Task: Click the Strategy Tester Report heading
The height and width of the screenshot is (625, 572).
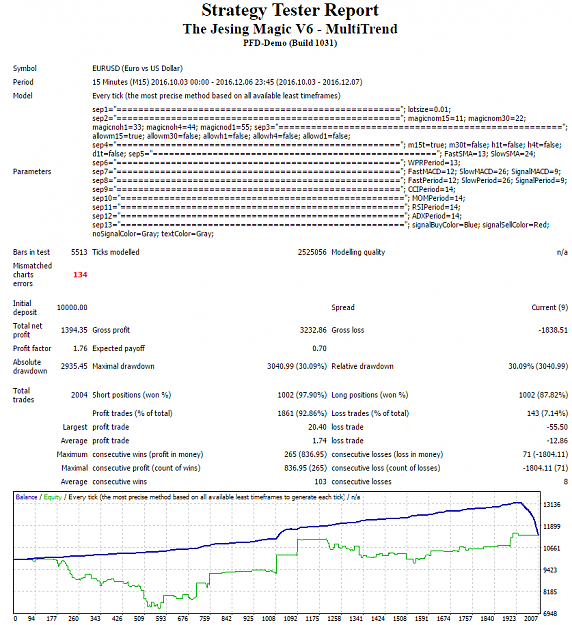Action: point(290,10)
